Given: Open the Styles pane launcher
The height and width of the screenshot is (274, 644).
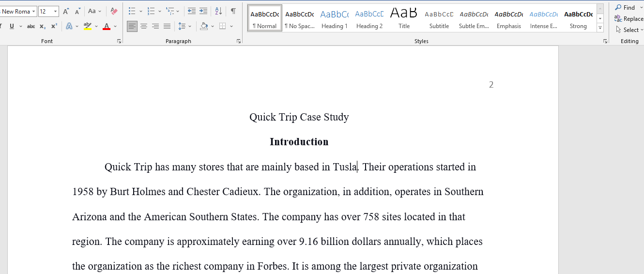Looking at the screenshot, I should click(605, 42).
